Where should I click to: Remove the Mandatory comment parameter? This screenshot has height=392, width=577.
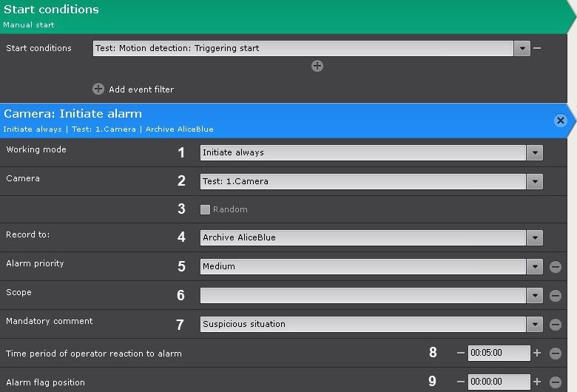click(x=556, y=325)
